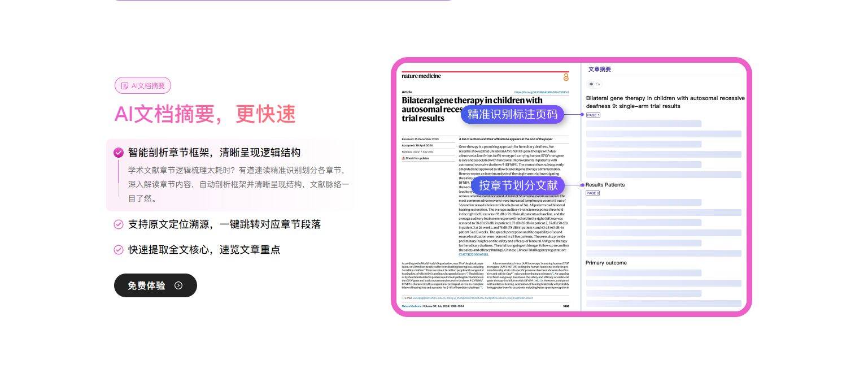Click the PAGE 1 tag
This screenshot has width=868, height=373.
pyautogui.click(x=593, y=115)
